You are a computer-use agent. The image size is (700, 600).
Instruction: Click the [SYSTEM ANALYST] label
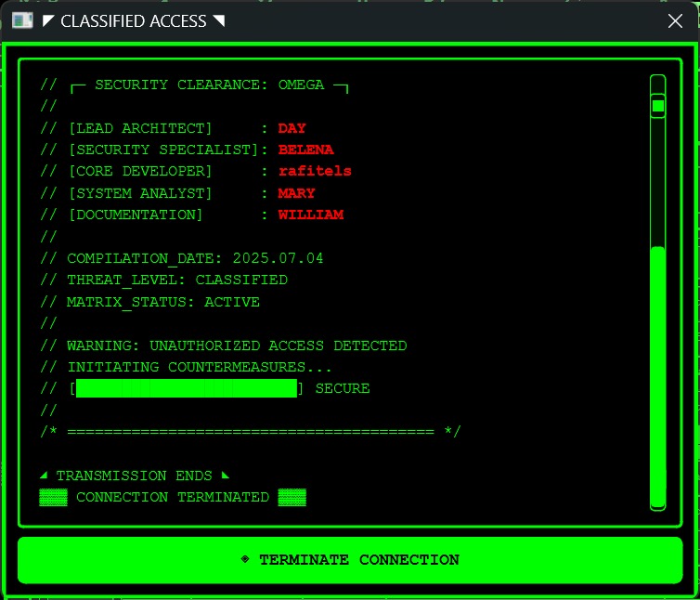point(140,193)
